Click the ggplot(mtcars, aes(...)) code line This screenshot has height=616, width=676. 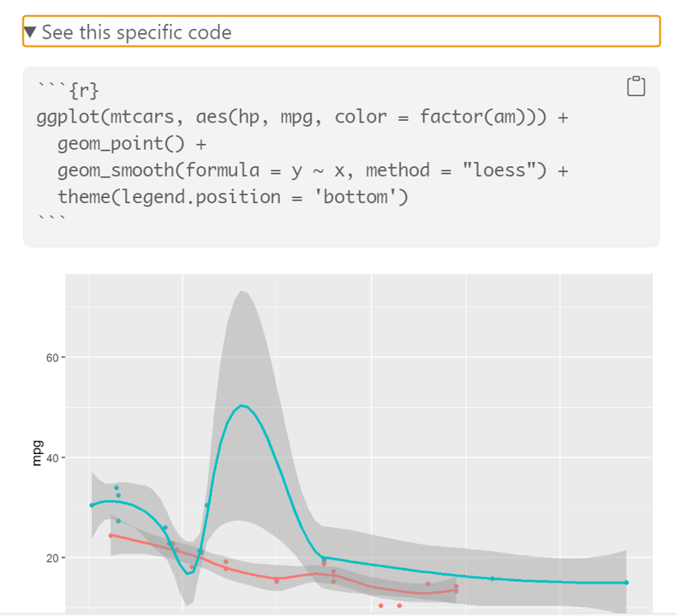pyautogui.click(x=302, y=117)
